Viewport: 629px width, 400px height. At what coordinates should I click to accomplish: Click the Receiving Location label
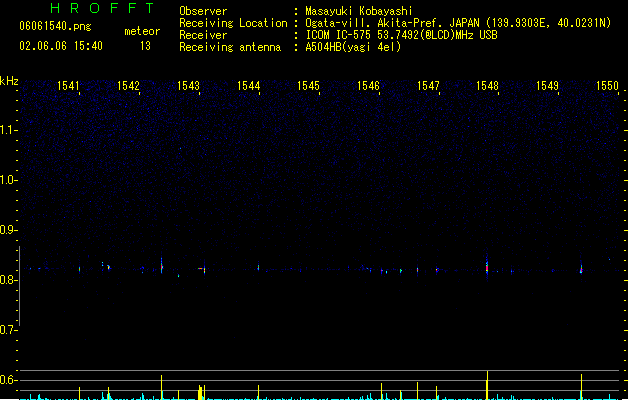click(x=233, y=23)
